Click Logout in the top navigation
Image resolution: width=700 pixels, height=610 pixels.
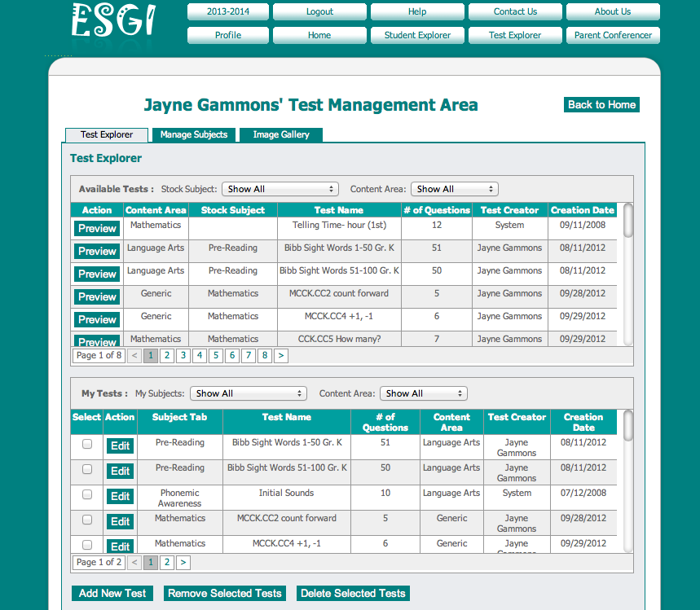pos(319,11)
